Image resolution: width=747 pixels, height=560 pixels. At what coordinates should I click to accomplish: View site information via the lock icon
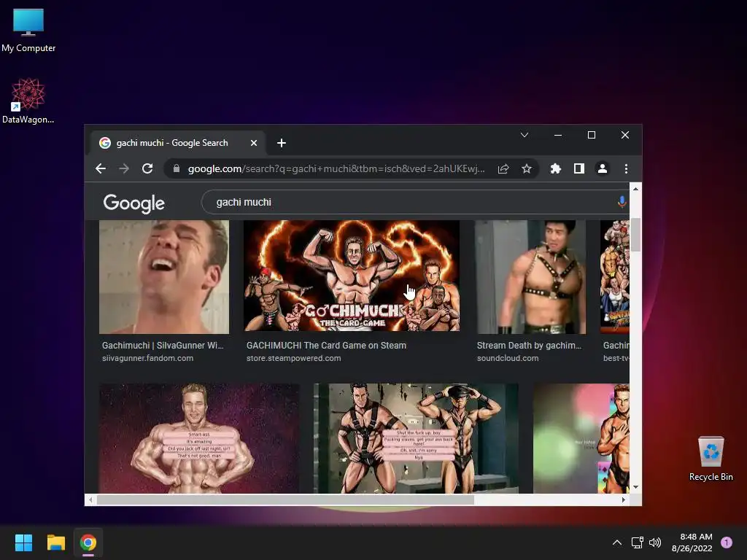(x=177, y=168)
